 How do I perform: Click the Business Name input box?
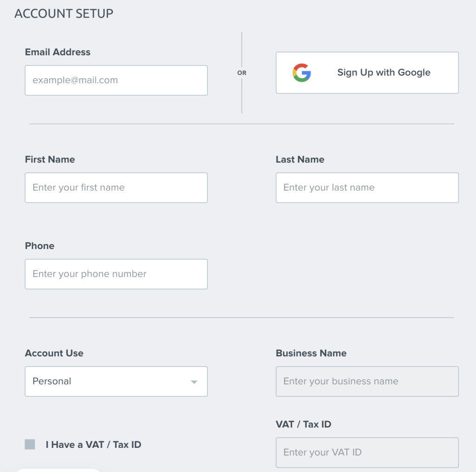pos(367,381)
